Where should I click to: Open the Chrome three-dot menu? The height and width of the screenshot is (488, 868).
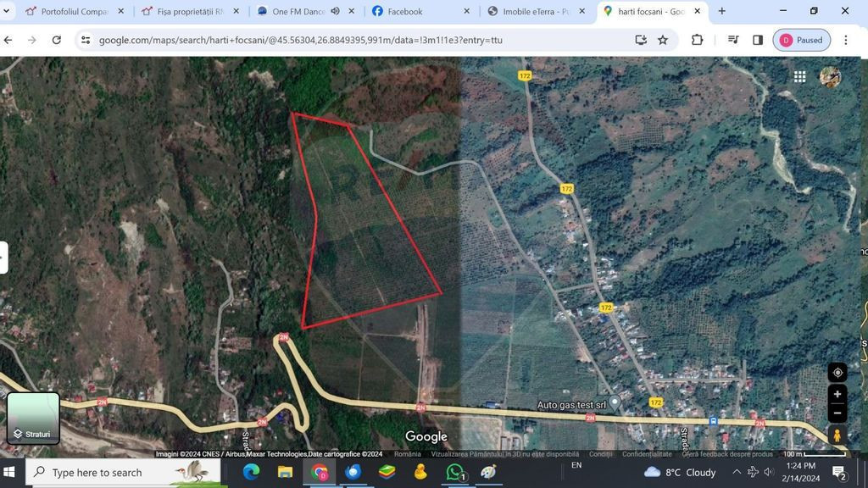click(x=846, y=40)
